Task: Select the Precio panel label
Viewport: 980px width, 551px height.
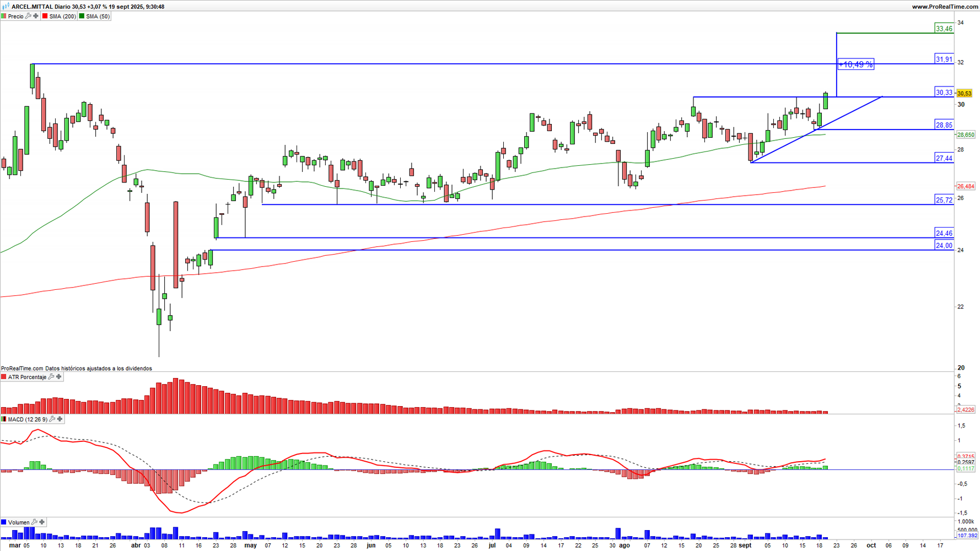Action: pos(16,17)
